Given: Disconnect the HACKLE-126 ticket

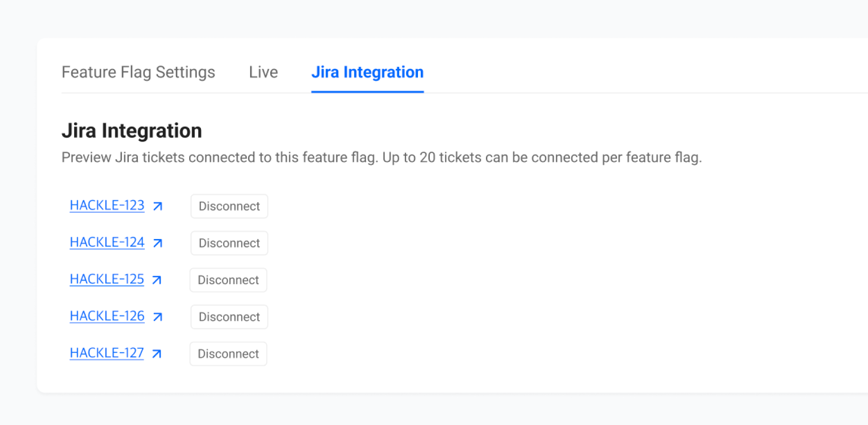Looking at the screenshot, I should pyautogui.click(x=229, y=317).
